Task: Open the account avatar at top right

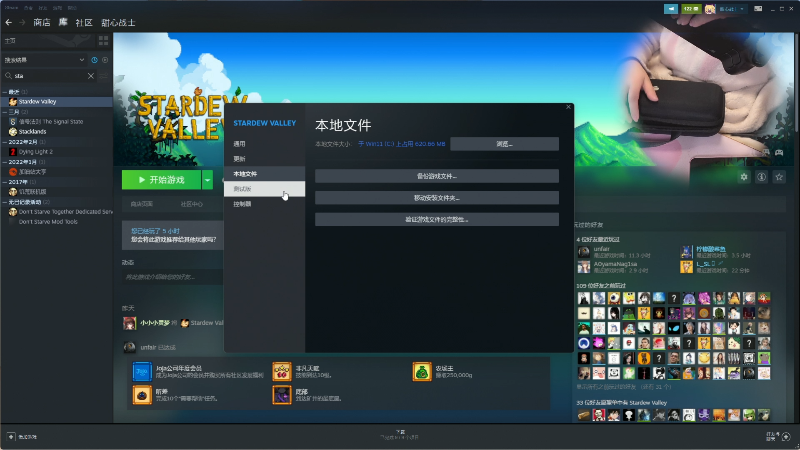Action: pyautogui.click(x=710, y=9)
